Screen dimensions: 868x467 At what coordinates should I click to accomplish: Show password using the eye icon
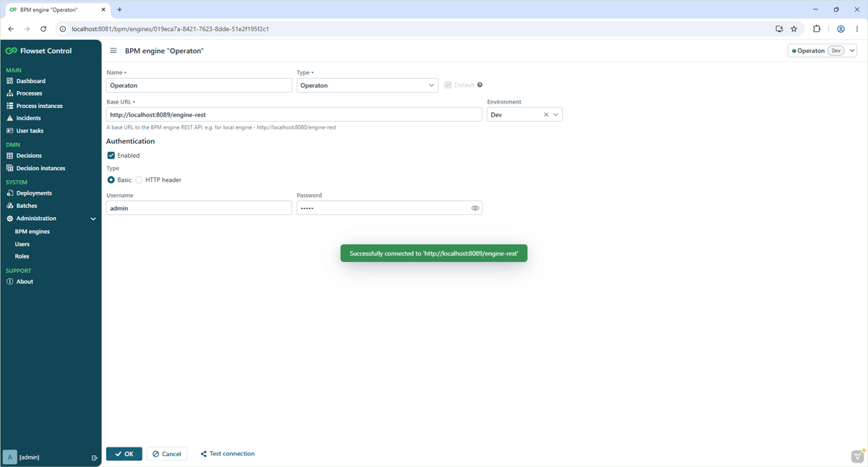point(475,208)
